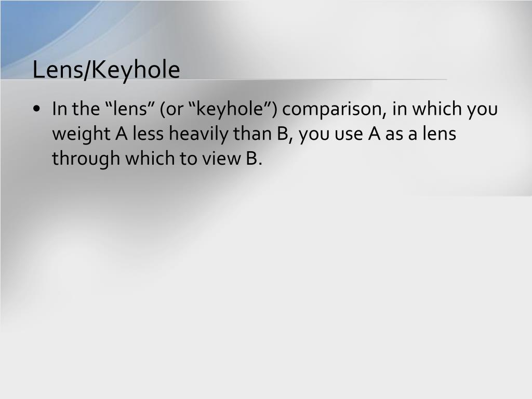Screen dimensions: 532x399
Task: Click the opening parenthesis word '(or'
Action: point(171,109)
